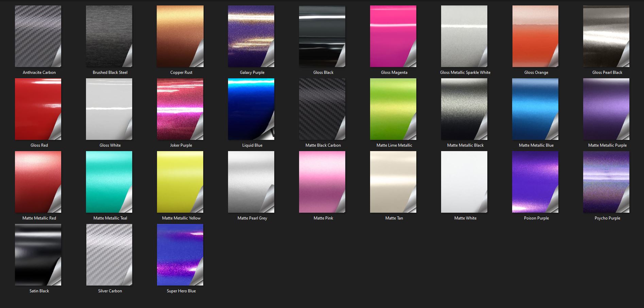The image size is (644, 308).
Task: Select the Matte Metallic Yellow swatch
Action: [180, 182]
